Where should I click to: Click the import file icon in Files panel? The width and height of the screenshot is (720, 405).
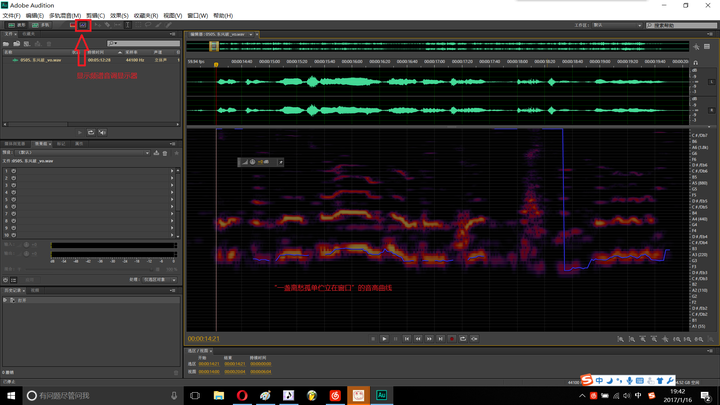(x=17, y=44)
